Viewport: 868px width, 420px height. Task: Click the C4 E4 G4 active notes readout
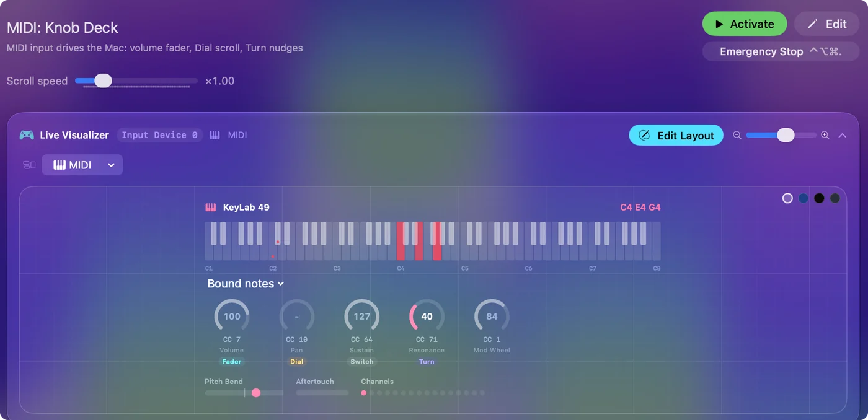[640, 208]
